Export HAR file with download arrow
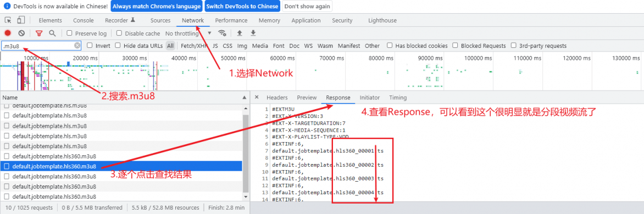Image resolution: width=644 pixels, height=214 pixels. pos(253,33)
